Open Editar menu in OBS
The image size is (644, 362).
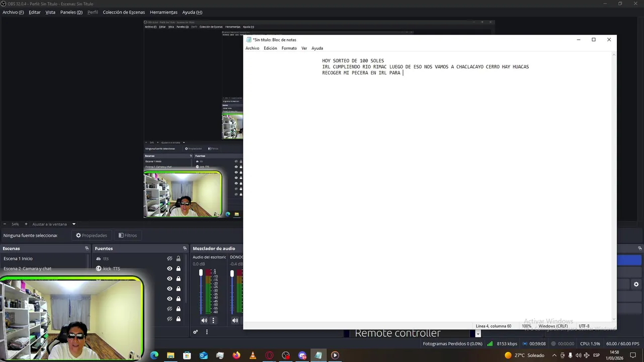click(x=35, y=12)
